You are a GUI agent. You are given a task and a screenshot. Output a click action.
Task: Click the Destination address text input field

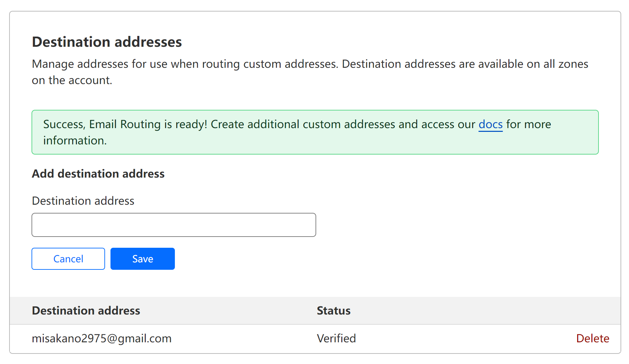(x=174, y=225)
